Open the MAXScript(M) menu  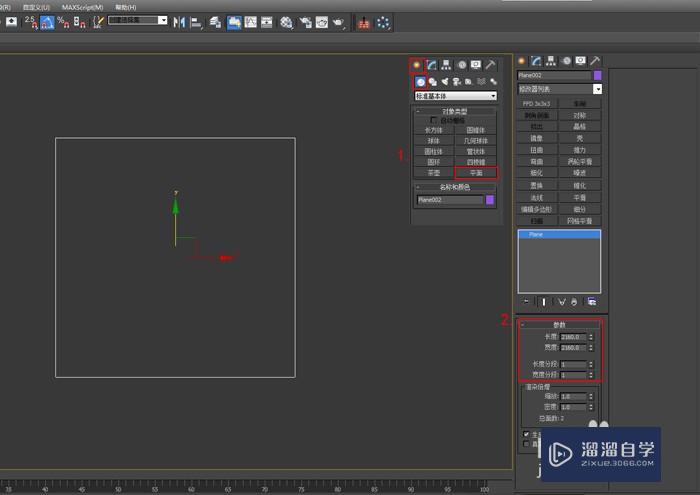click(x=82, y=6)
